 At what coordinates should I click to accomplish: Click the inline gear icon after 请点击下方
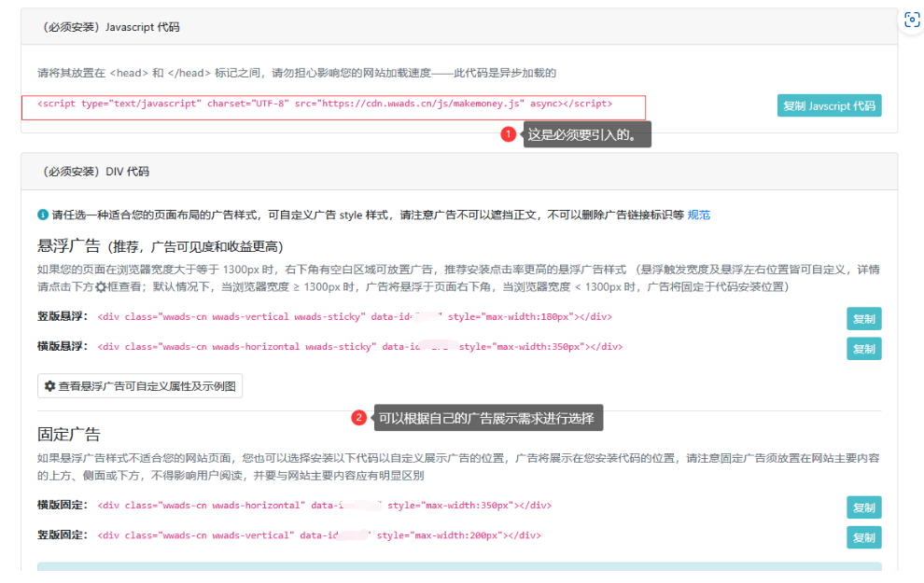point(101,286)
